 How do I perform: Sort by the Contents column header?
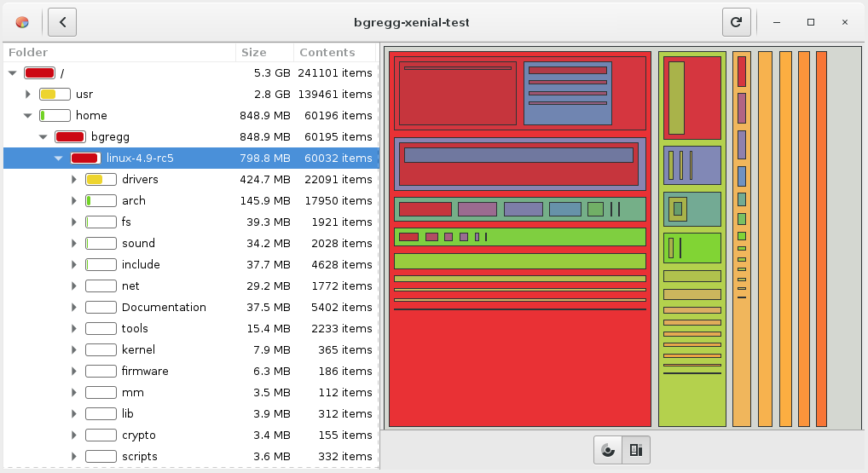[x=334, y=52]
